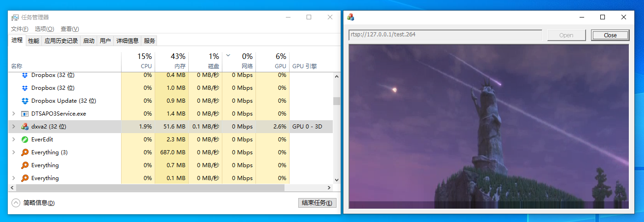Click the first Dropbox (32 位) icon
This screenshot has height=222, width=644.
(x=25, y=75)
